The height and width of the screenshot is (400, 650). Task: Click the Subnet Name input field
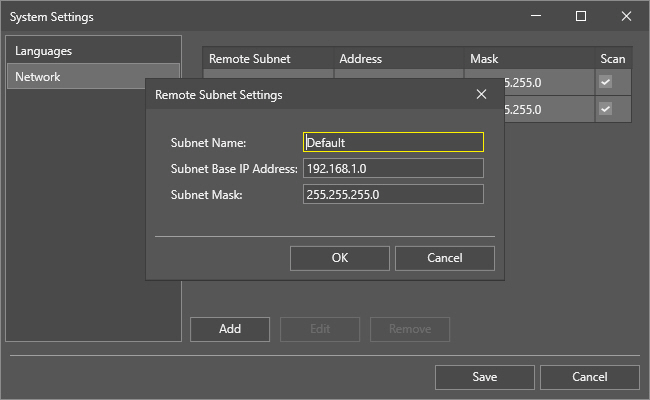(393, 142)
